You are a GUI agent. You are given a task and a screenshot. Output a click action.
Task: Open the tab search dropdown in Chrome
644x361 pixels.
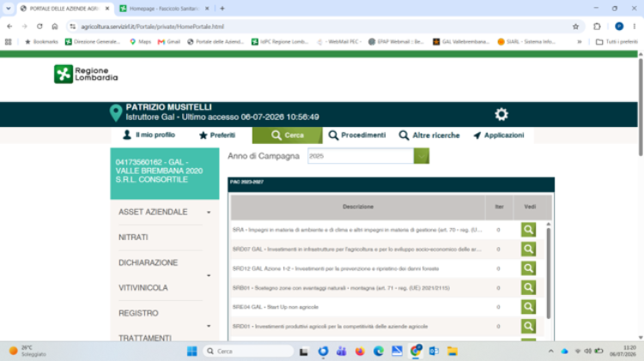point(9,9)
